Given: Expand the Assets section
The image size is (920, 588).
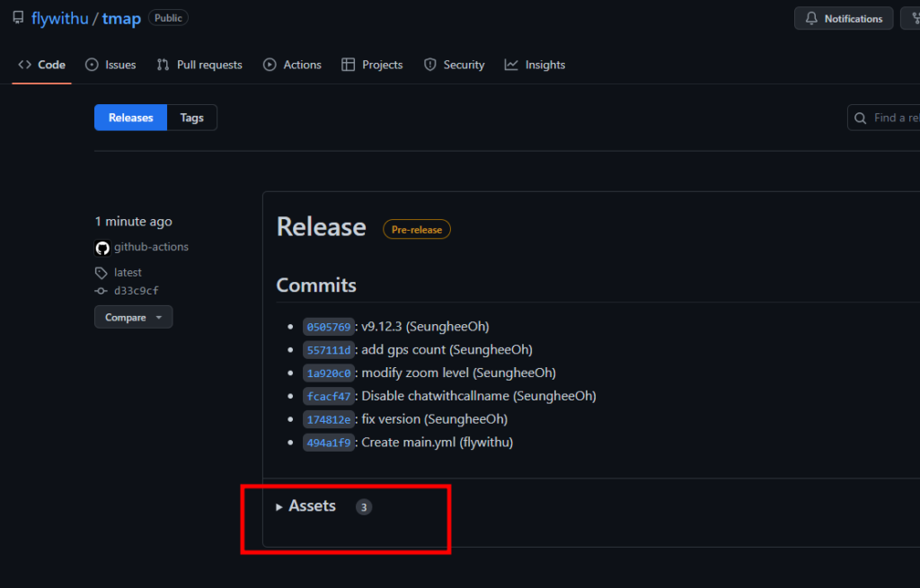Looking at the screenshot, I should 311,506.
